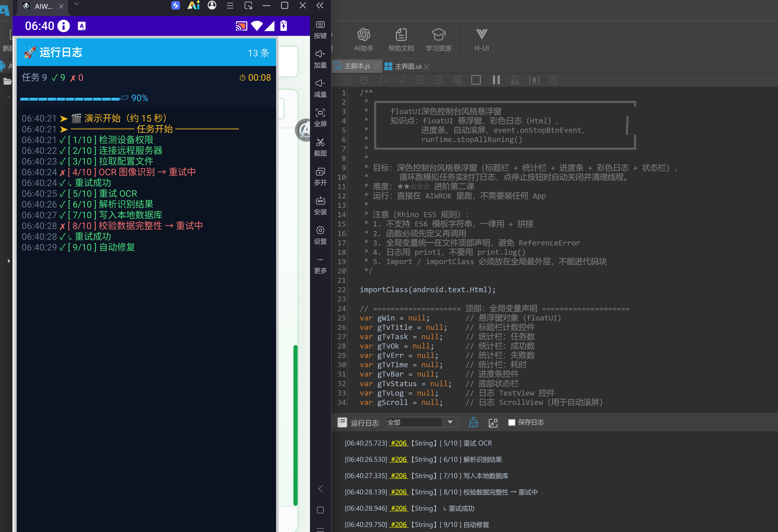Open the 按键 keyboard keys panel
The width and height of the screenshot is (778, 532).
pos(320,30)
